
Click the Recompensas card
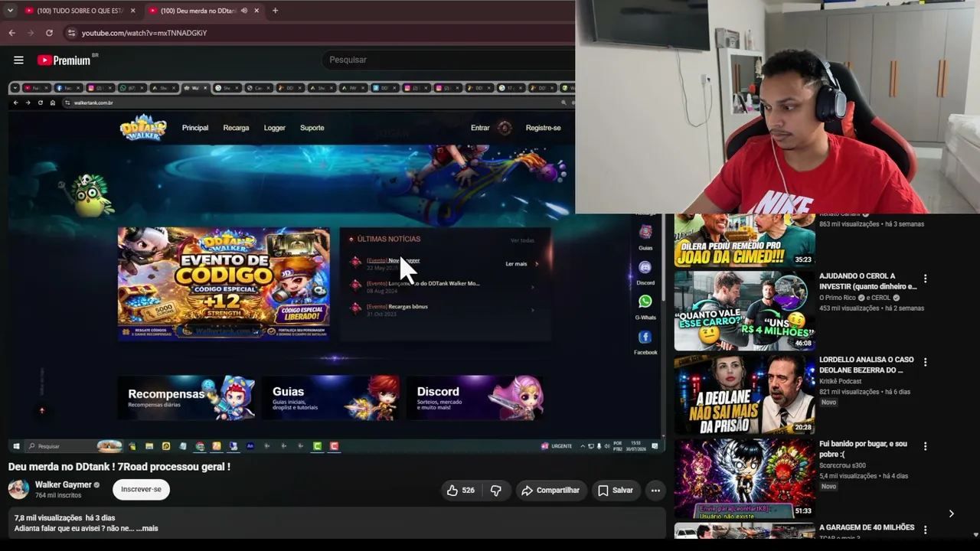click(186, 398)
